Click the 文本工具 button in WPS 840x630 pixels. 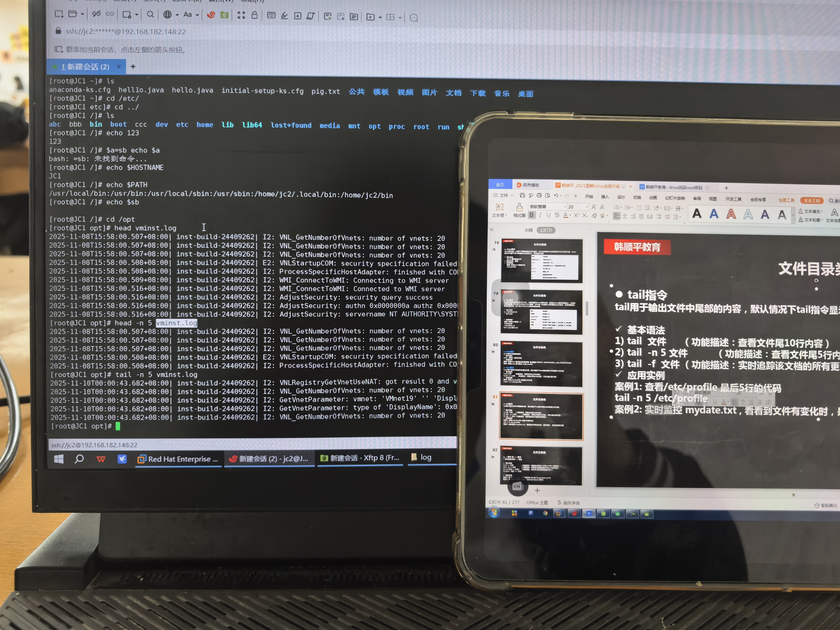(811, 201)
